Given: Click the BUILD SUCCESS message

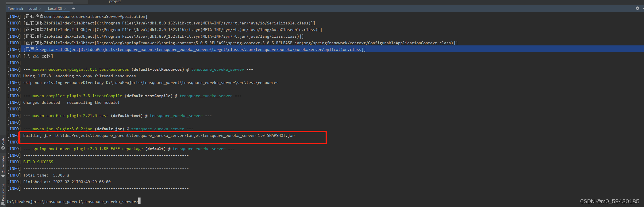Looking at the screenshot, I should 38,162.
